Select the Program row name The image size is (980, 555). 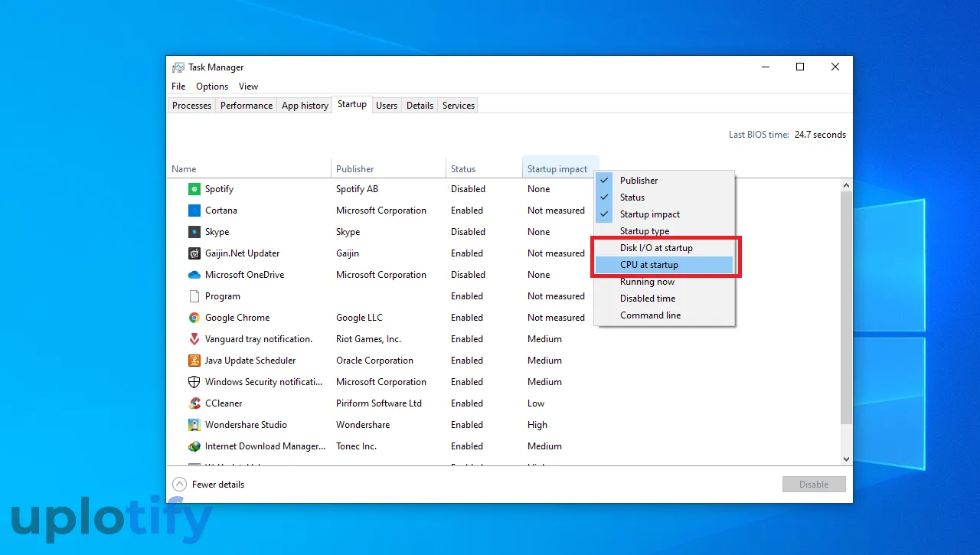(x=223, y=296)
